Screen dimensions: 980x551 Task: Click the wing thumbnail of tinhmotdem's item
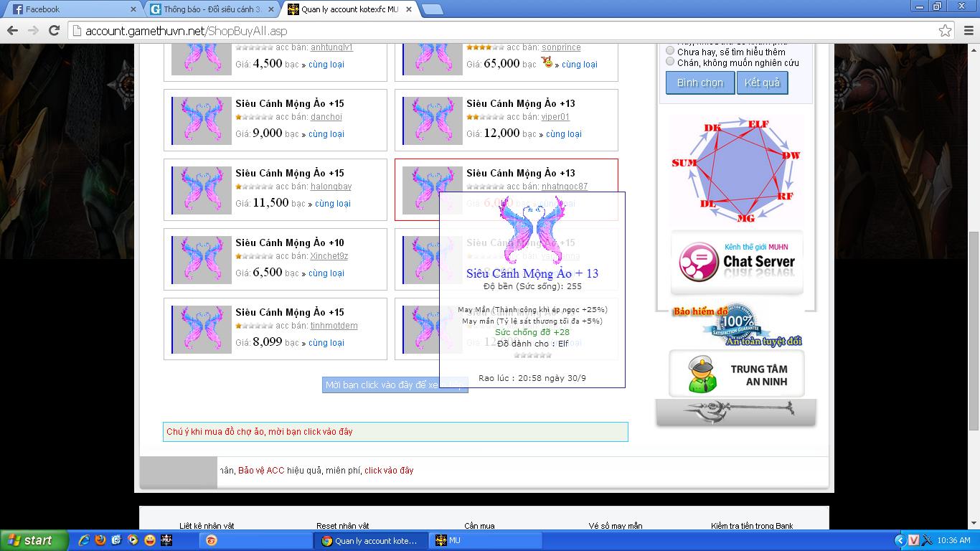coord(202,329)
